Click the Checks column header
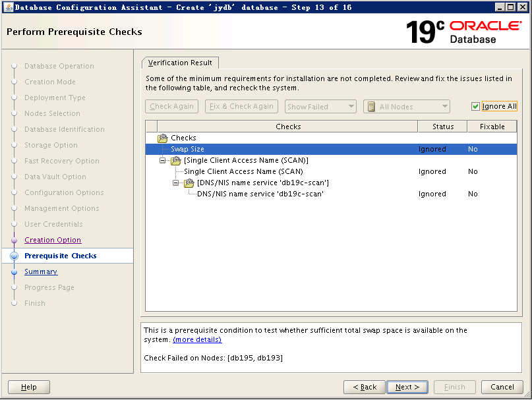The height and width of the screenshot is (400, 532). tap(287, 127)
